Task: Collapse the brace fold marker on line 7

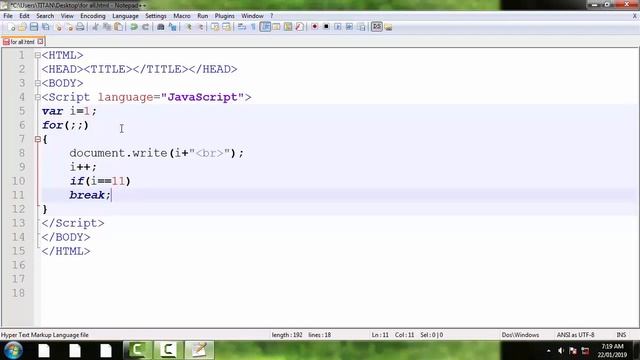Action: click(x=38, y=139)
